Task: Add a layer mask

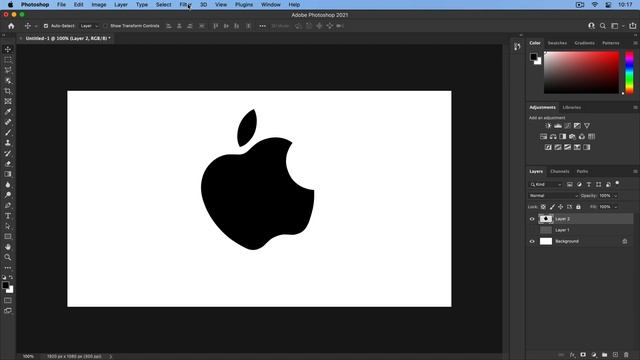Action: coord(583,355)
